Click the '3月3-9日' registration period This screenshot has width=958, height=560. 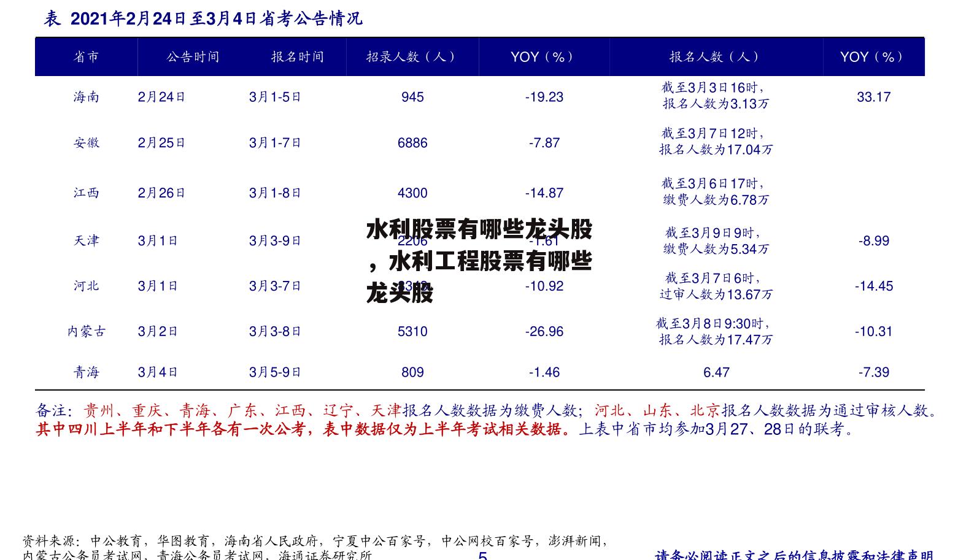(x=275, y=240)
